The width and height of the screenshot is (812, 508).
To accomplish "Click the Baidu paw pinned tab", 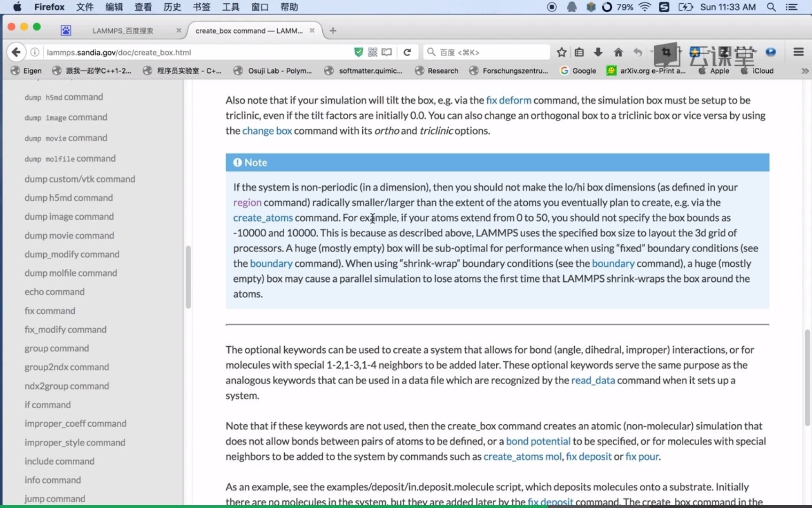I will [x=66, y=31].
